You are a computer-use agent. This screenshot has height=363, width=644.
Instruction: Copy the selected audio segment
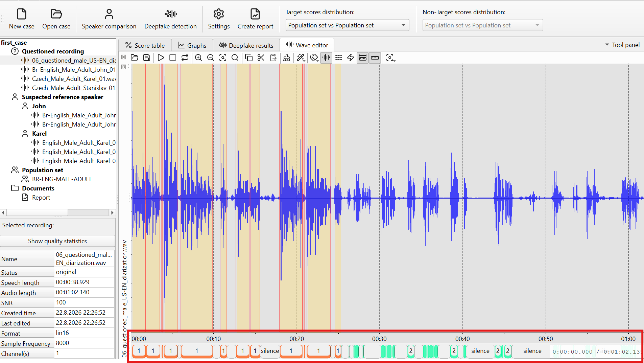pos(249,58)
